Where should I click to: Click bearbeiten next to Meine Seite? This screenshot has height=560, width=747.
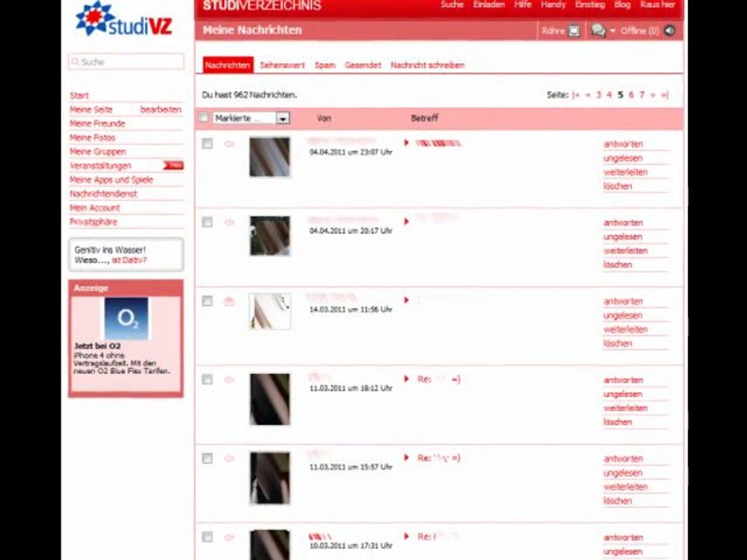pyautogui.click(x=161, y=110)
